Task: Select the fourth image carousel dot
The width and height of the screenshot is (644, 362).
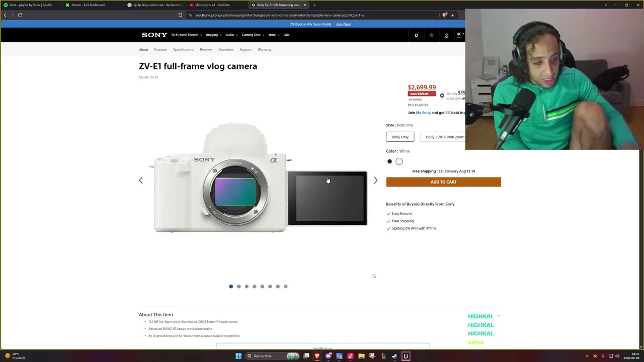Action: [254, 287]
